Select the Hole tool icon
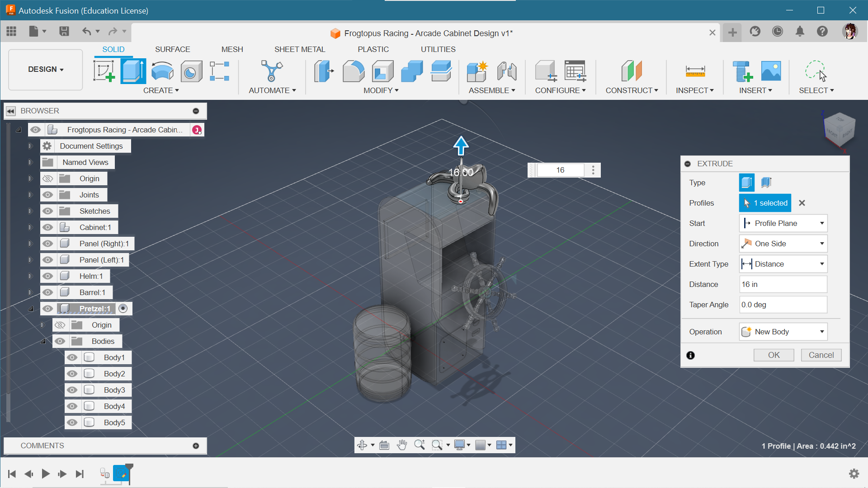This screenshot has width=868, height=488. pos(191,71)
